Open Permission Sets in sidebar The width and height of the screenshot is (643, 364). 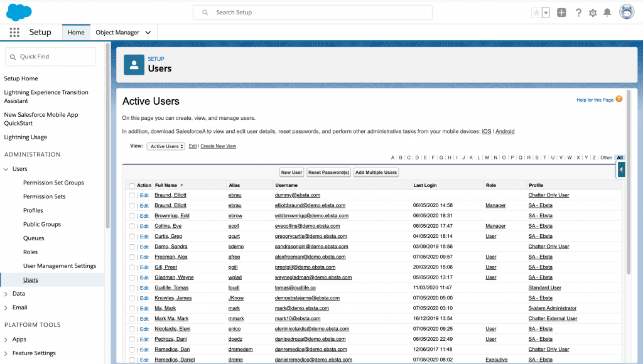click(x=44, y=196)
